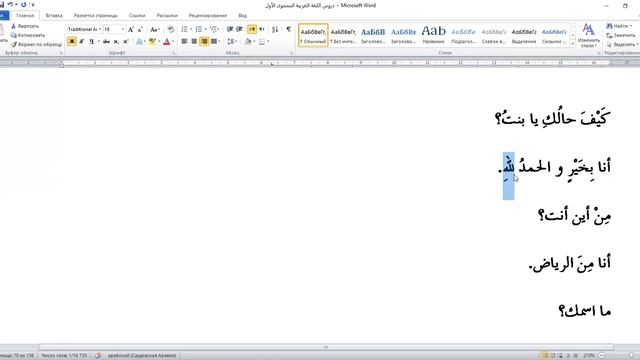Click the Undo icon in quick access toolbar

click(x=10, y=5)
